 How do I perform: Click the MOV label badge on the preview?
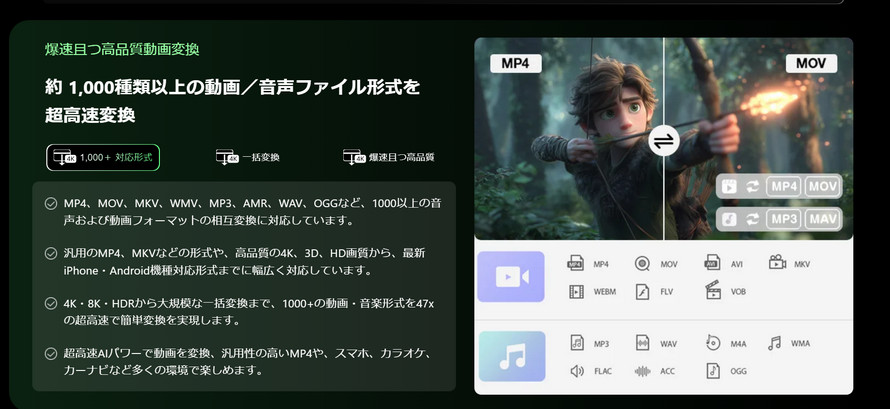(811, 64)
